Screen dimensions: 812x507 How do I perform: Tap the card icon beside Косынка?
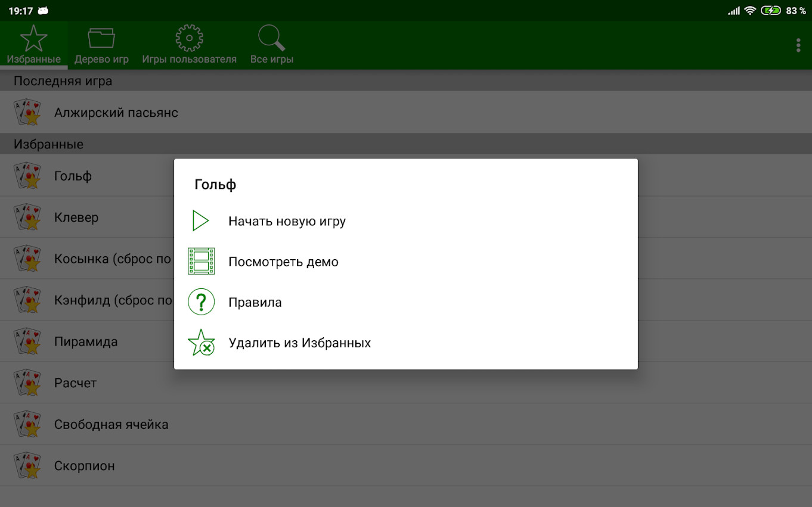27,259
